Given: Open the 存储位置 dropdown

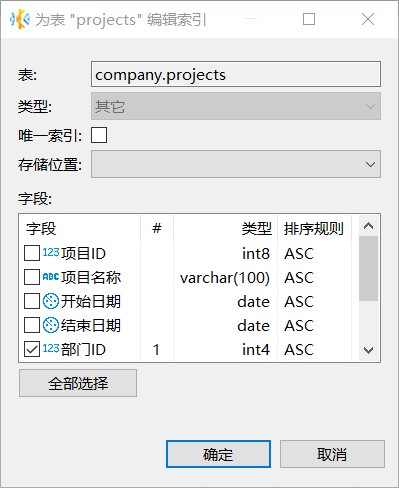Looking at the screenshot, I should pyautogui.click(x=236, y=164).
